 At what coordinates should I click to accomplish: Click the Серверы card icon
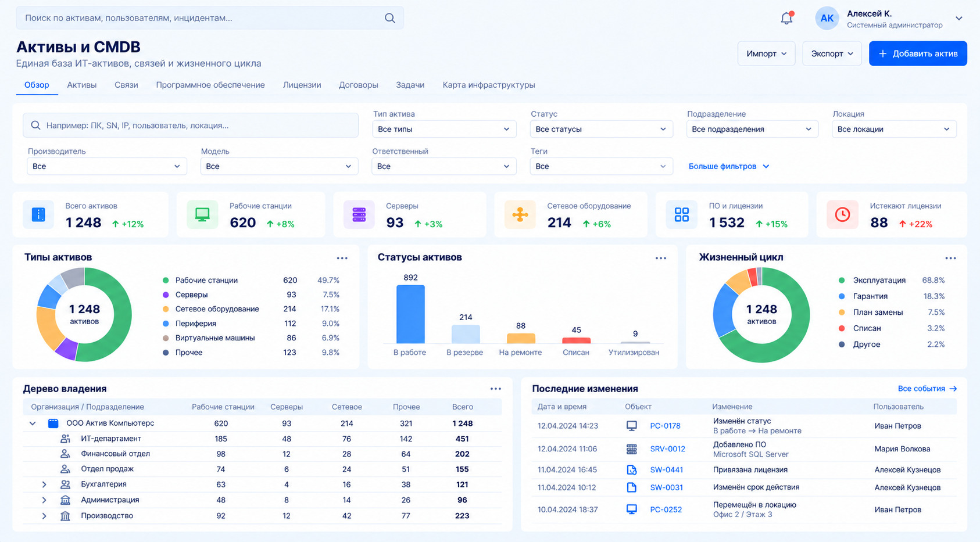click(359, 214)
